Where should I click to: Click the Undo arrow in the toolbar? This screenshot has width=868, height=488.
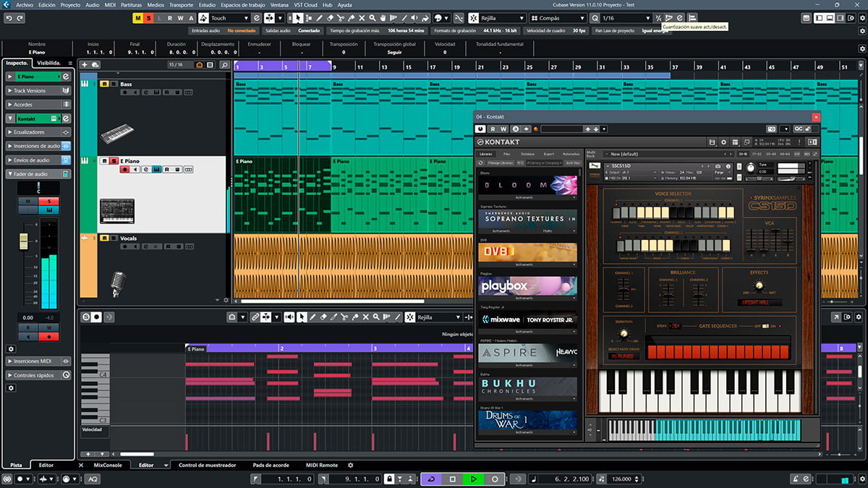(x=8, y=17)
